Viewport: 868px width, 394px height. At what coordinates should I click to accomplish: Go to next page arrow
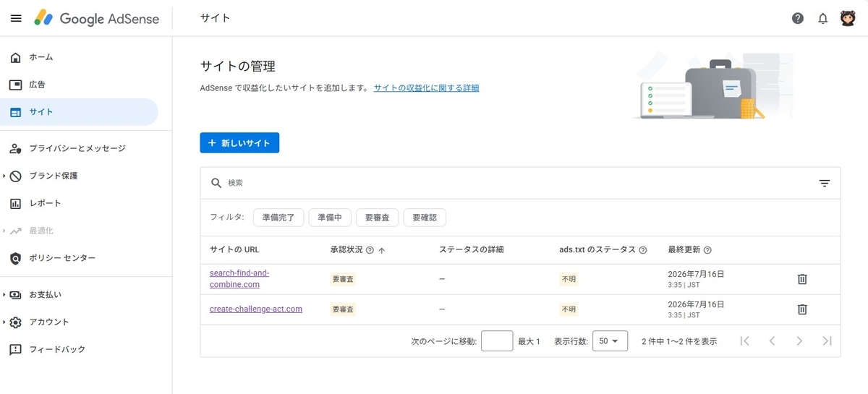click(799, 341)
